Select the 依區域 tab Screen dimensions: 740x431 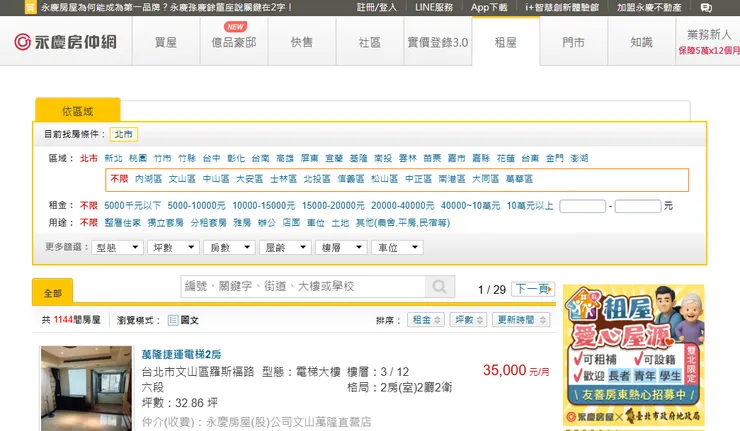78,111
